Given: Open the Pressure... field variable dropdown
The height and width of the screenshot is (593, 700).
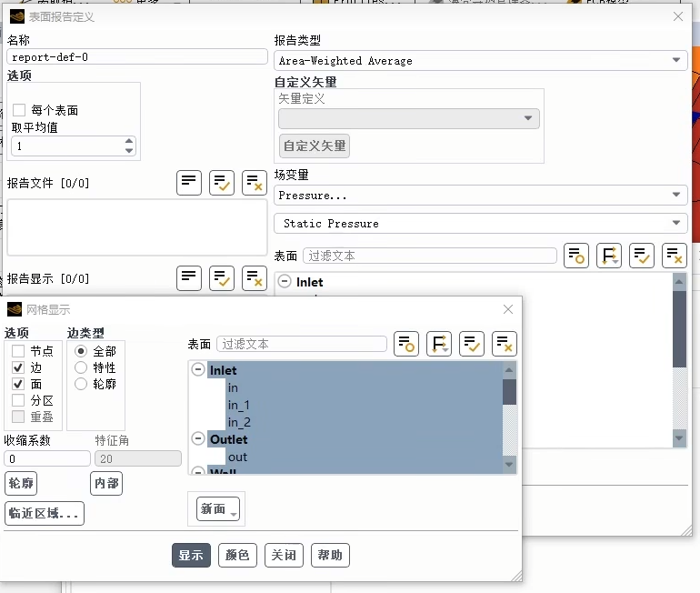Looking at the screenshot, I should [x=480, y=196].
